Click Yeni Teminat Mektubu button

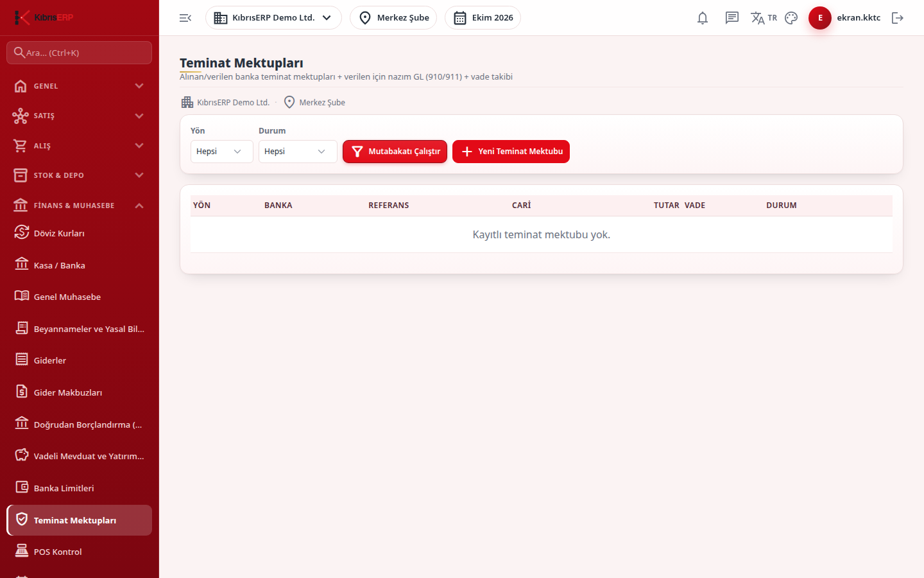(511, 152)
